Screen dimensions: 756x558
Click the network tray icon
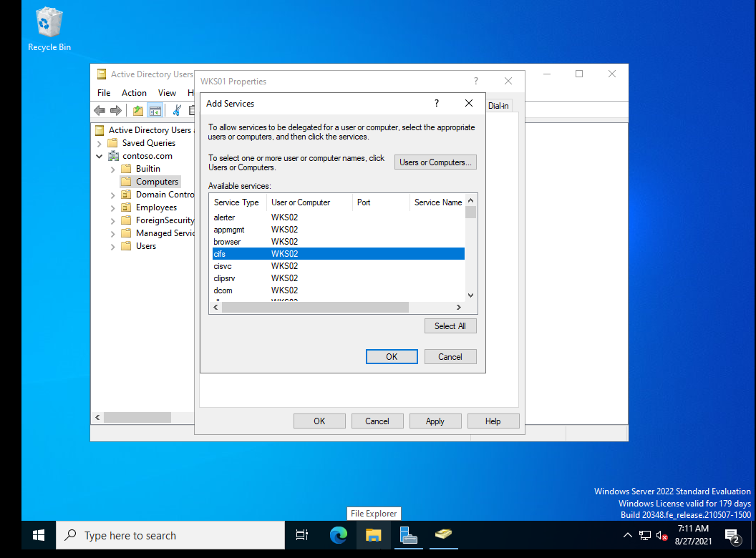[644, 535]
